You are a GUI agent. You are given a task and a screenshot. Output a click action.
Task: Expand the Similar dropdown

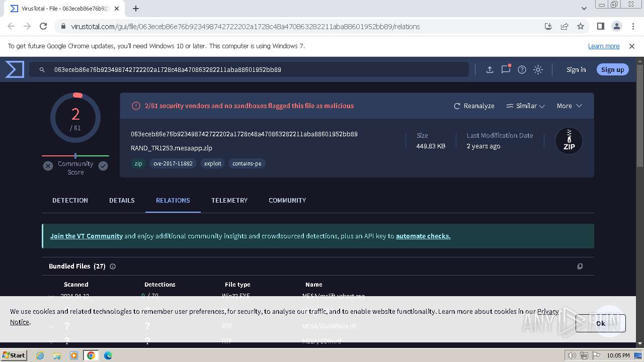525,106
